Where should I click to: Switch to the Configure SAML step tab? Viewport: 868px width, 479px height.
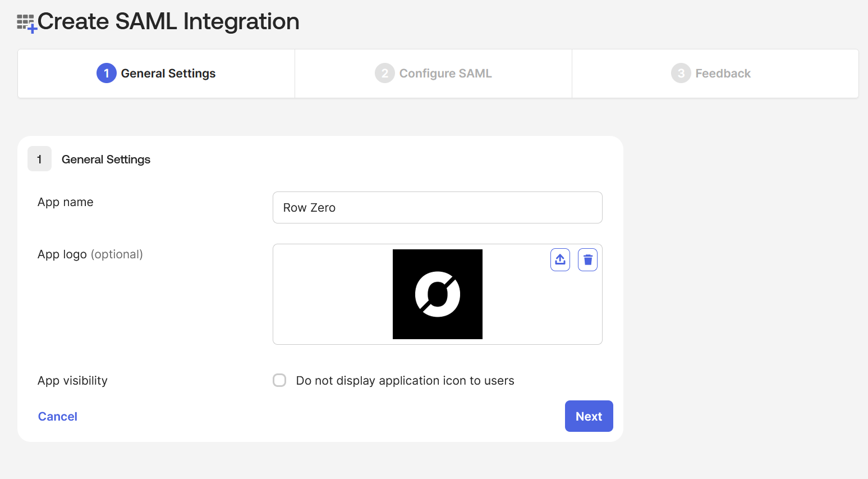coord(433,73)
